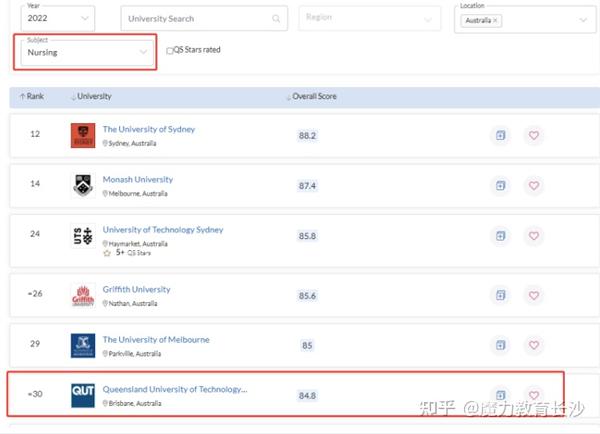Image resolution: width=600 pixels, height=434 pixels.
Task: Click rank 14 cell
Action: coord(35,184)
